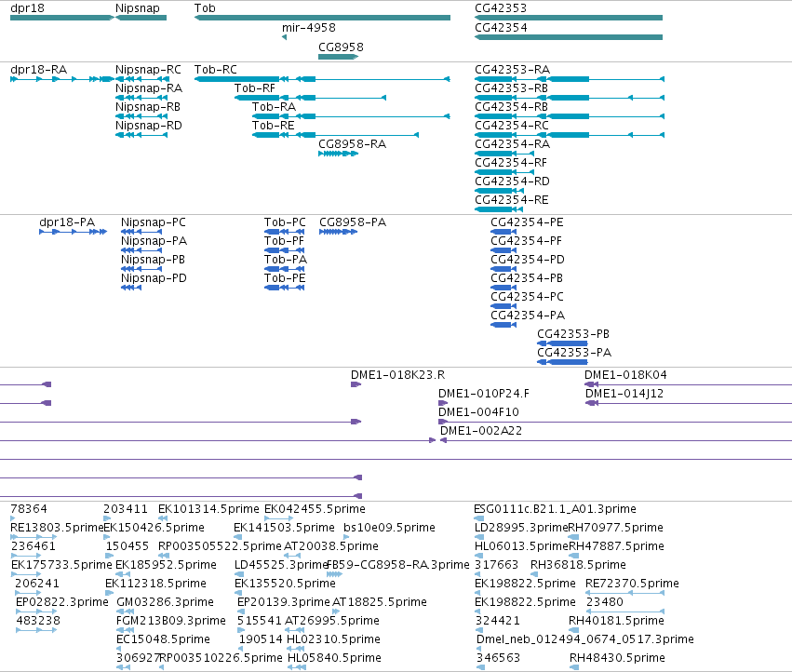Select BAC clone DME1-004F10
This screenshot has height=672, width=792.
click(615, 422)
